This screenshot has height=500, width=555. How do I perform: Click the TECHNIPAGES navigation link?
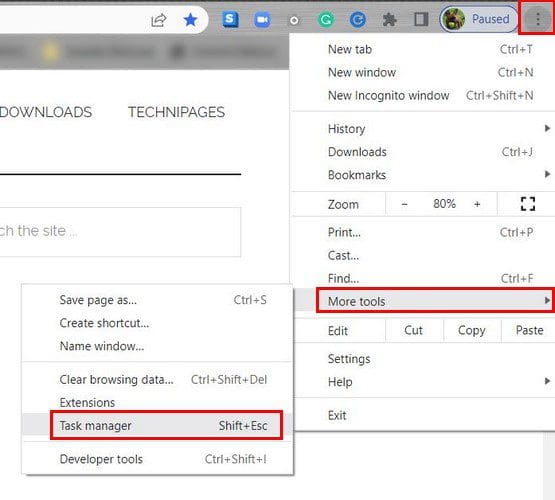tap(176, 112)
